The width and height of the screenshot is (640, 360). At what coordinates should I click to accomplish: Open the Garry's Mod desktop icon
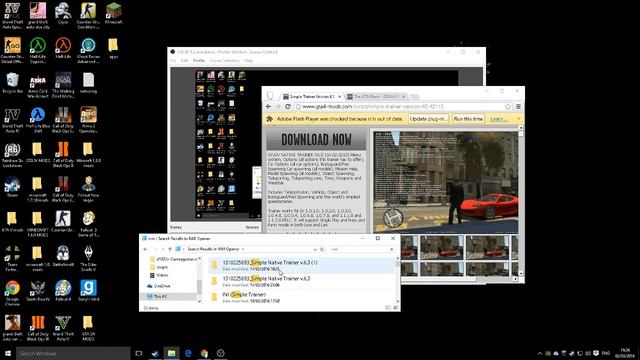coord(88,291)
